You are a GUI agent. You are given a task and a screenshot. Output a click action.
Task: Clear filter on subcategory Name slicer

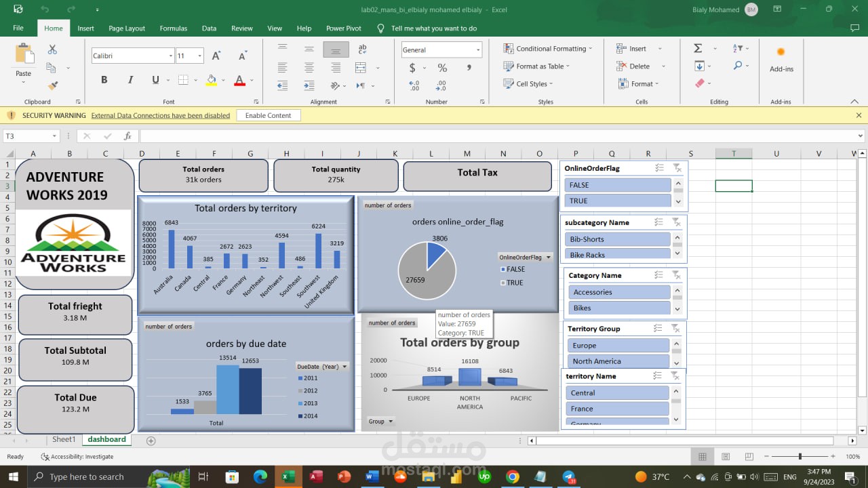pos(676,222)
